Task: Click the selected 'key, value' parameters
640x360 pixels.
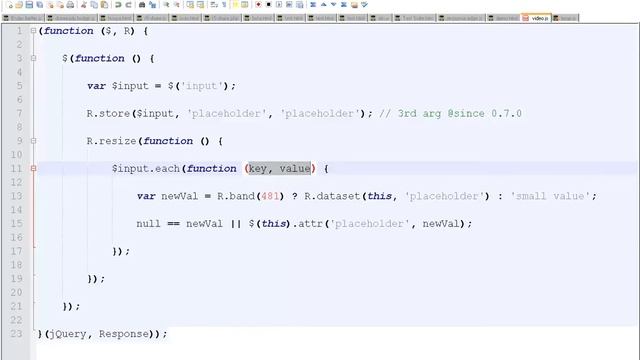Action: pyautogui.click(x=280, y=168)
